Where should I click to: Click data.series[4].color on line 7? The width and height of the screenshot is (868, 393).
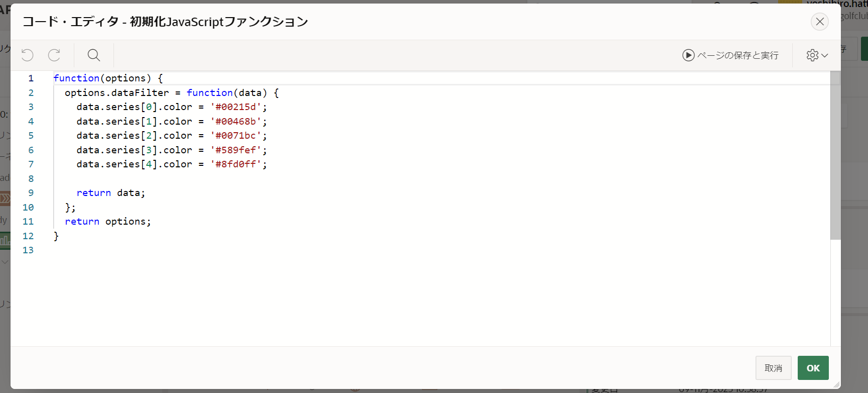tap(135, 164)
